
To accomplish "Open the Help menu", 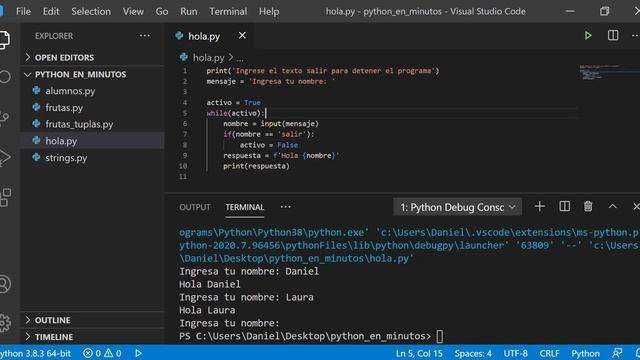I will (x=269, y=11).
